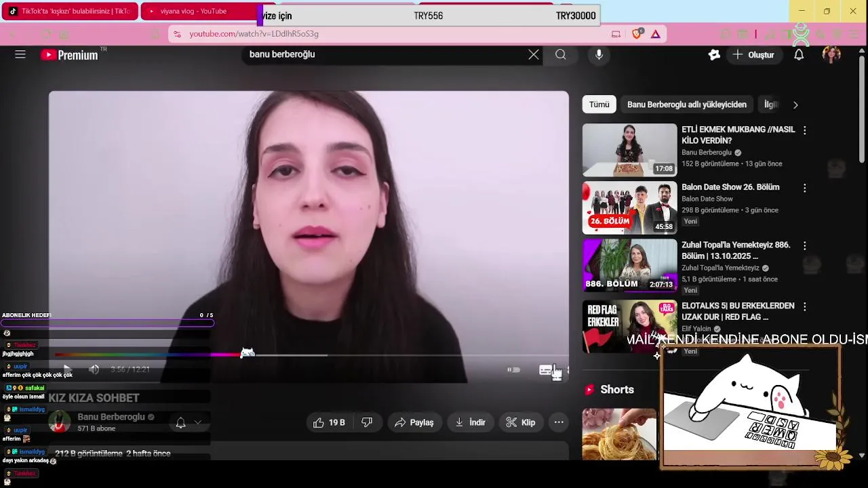Open options menu for Balon Date Show
The image size is (868, 488).
click(805, 188)
